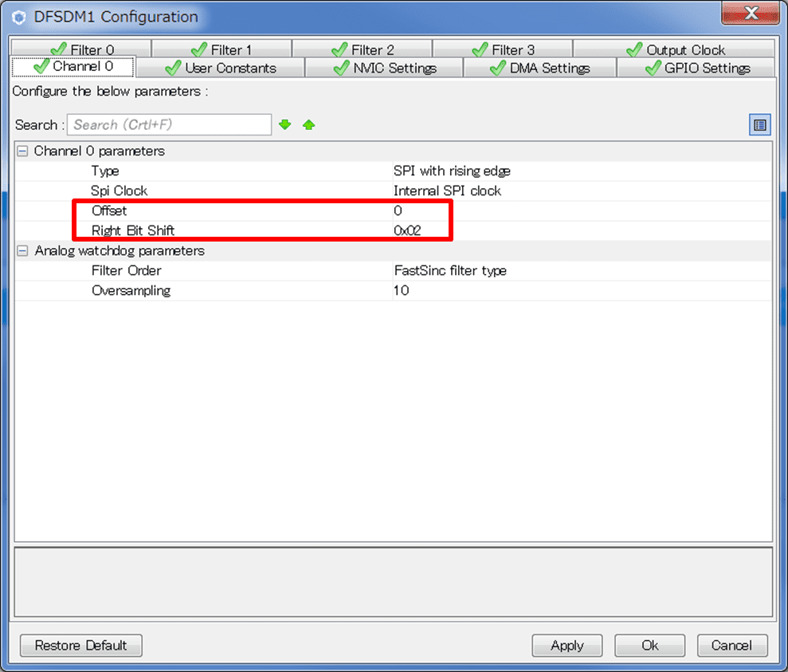Collapse the Analog watchdog parameters section
Viewport: 788px width, 672px height.
coord(22,251)
